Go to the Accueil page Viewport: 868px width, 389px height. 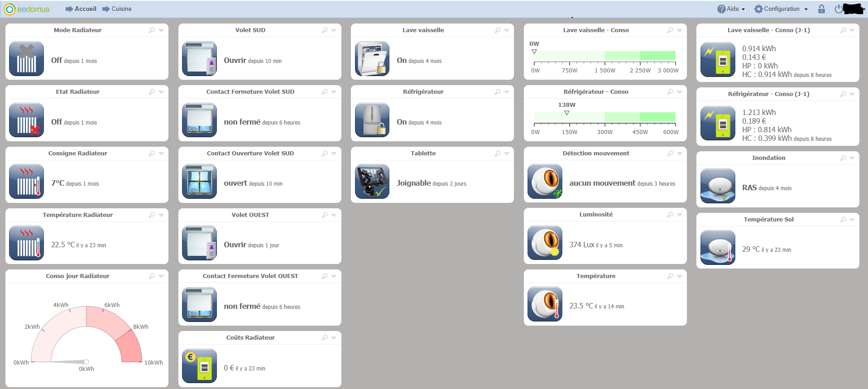[x=81, y=9]
